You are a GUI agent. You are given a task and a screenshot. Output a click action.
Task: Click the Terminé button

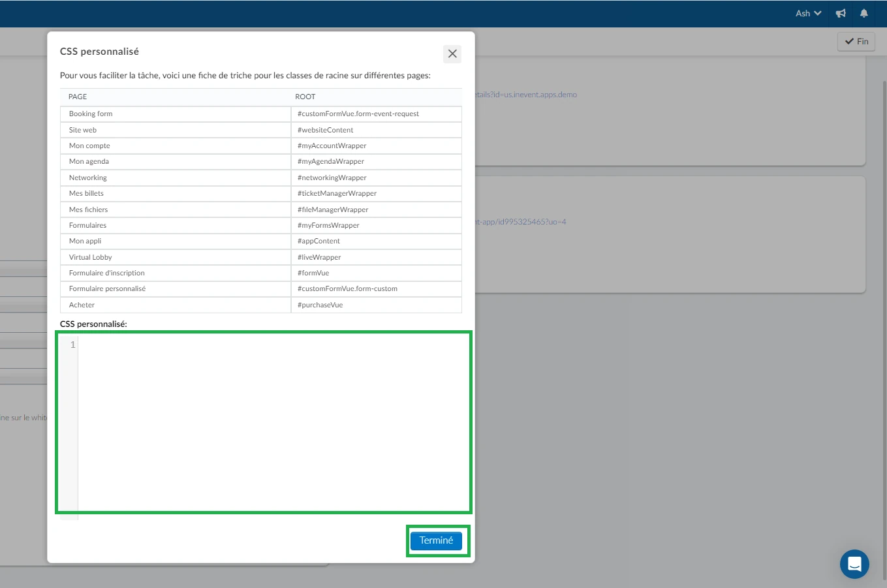point(436,540)
